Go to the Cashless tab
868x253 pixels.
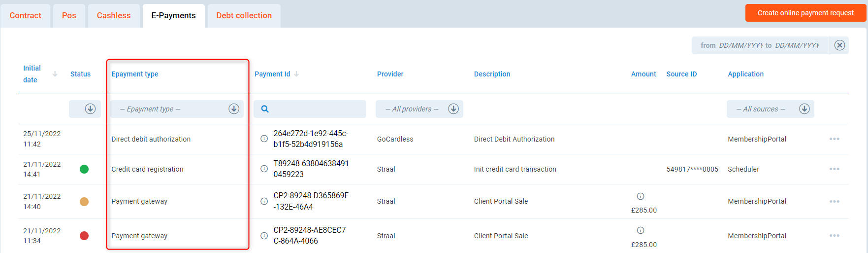[114, 15]
